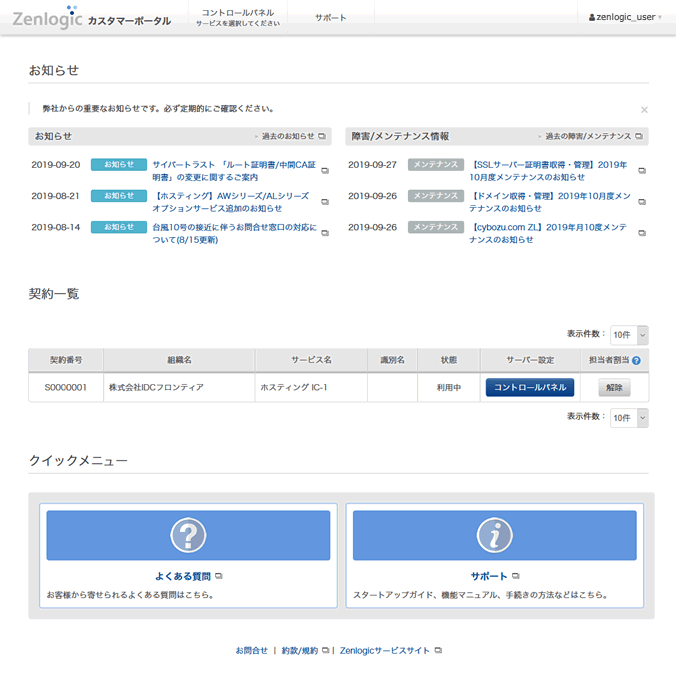The height and width of the screenshot is (680, 676).
Task: Click external icon beside 台風10号 notice
Action: tap(325, 233)
